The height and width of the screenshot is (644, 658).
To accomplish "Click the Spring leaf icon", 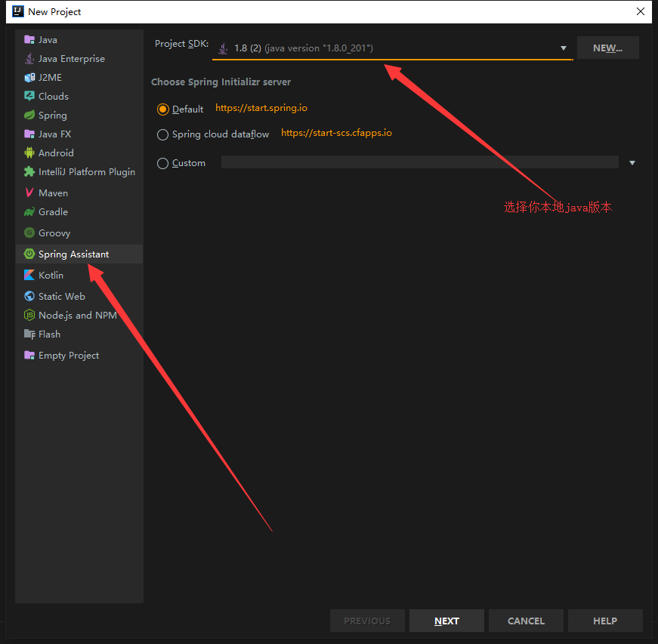I will tap(29, 115).
